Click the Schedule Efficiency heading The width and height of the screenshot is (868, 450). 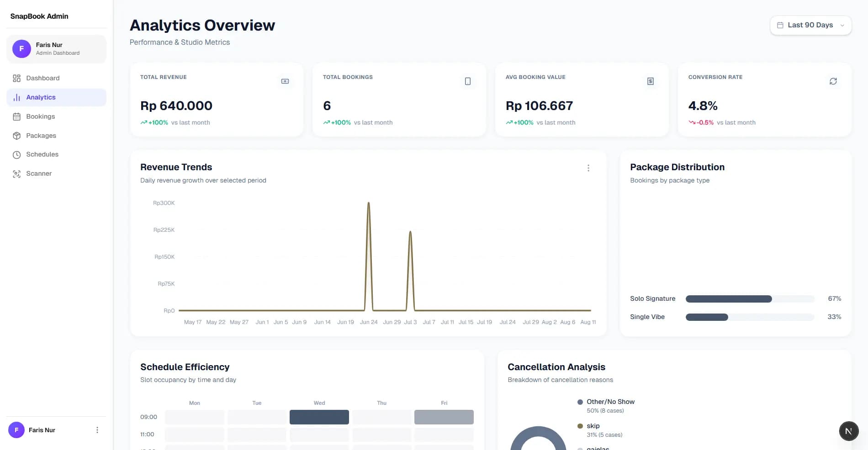pos(185,367)
